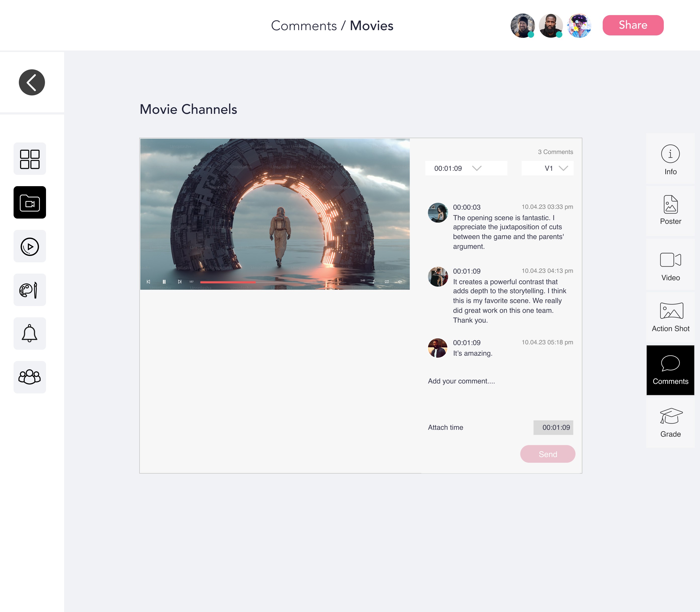Select the video folder sidebar icon
The image size is (700, 612).
point(30,202)
